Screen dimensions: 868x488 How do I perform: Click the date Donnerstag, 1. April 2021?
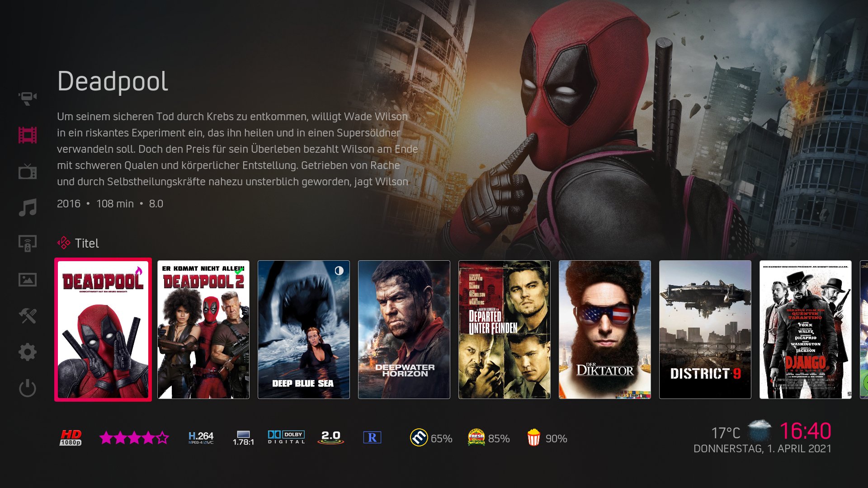point(763,449)
